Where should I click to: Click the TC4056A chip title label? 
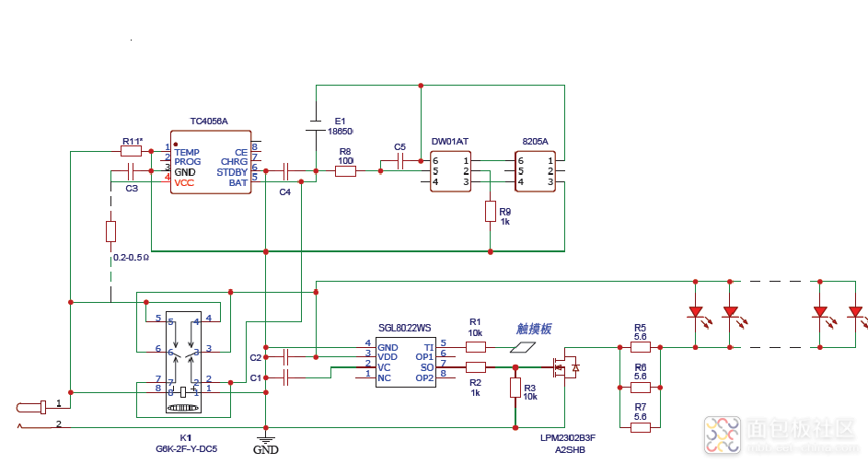pos(209,122)
